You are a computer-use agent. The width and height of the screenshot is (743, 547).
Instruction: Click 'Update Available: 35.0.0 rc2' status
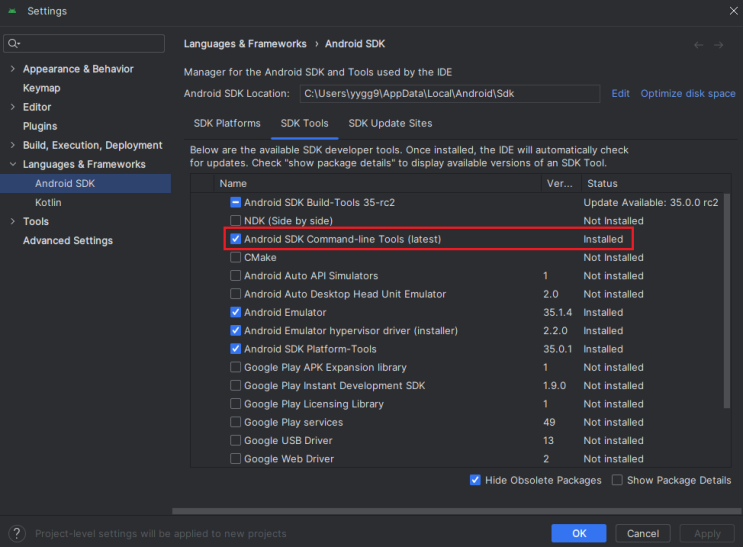point(651,202)
